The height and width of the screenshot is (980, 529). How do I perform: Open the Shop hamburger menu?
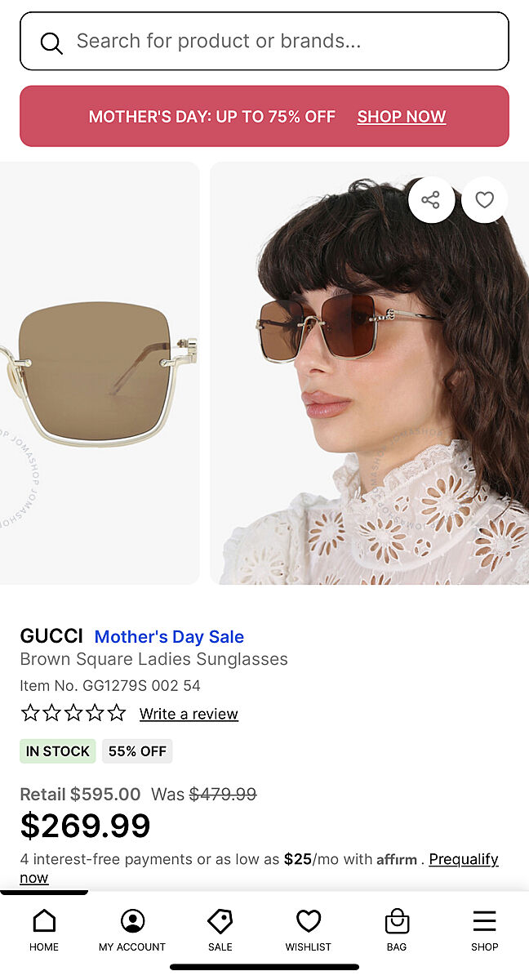484,930
